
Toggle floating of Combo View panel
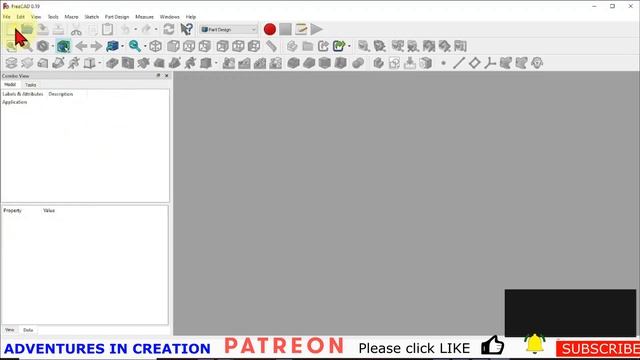click(x=158, y=76)
